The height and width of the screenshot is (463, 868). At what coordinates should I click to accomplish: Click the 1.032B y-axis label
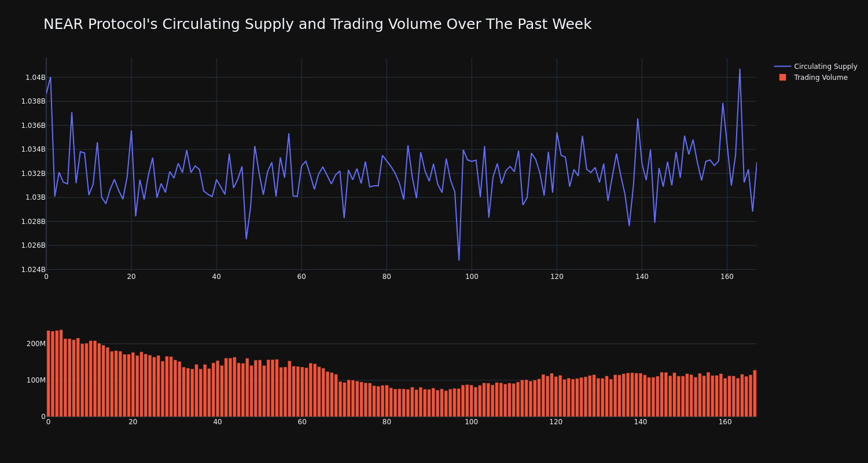point(33,174)
